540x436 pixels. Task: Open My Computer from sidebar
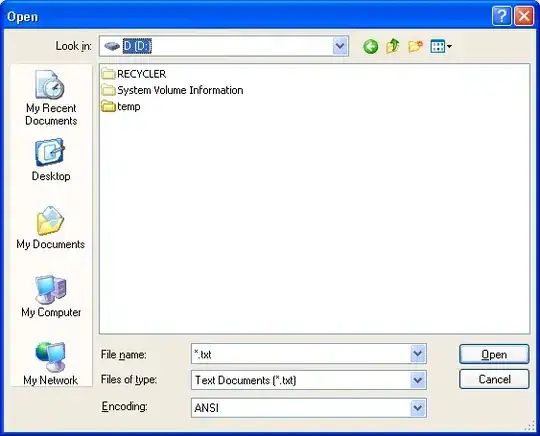pyautogui.click(x=51, y=296)
